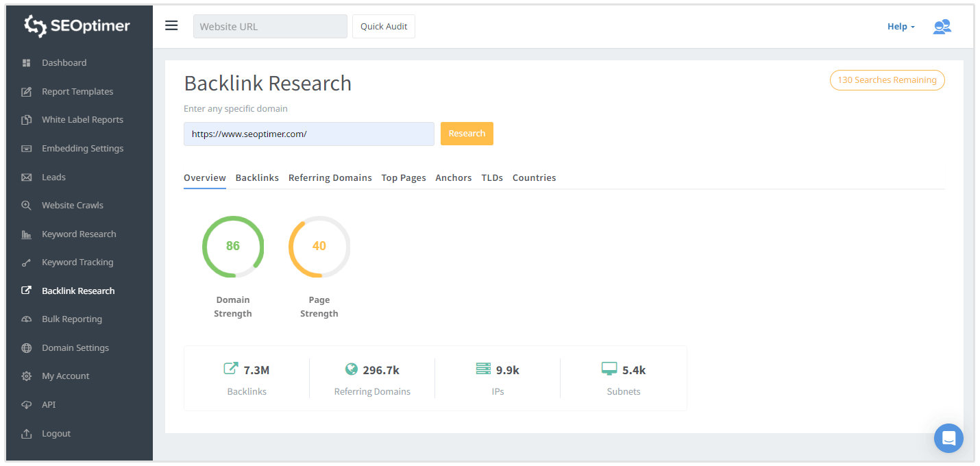Open the Leads envelope icon
The height and width of the screenshot is (466, 980).
(x=26, y=177)
